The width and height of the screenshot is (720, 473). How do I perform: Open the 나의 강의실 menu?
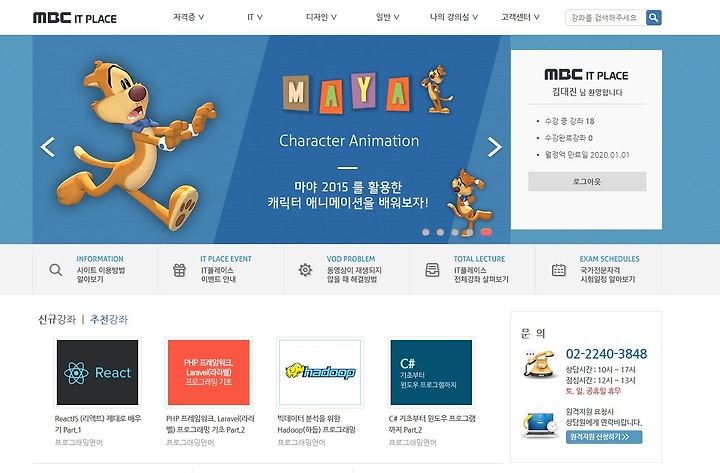(454, 17)
